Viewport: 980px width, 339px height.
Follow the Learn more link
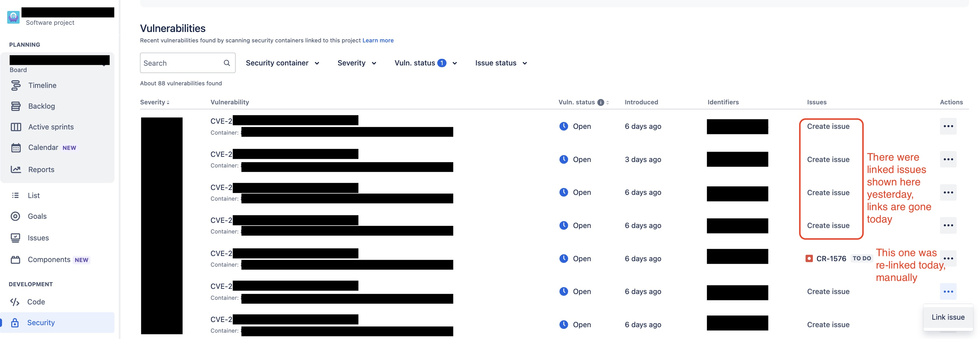(x=378, y=40)
